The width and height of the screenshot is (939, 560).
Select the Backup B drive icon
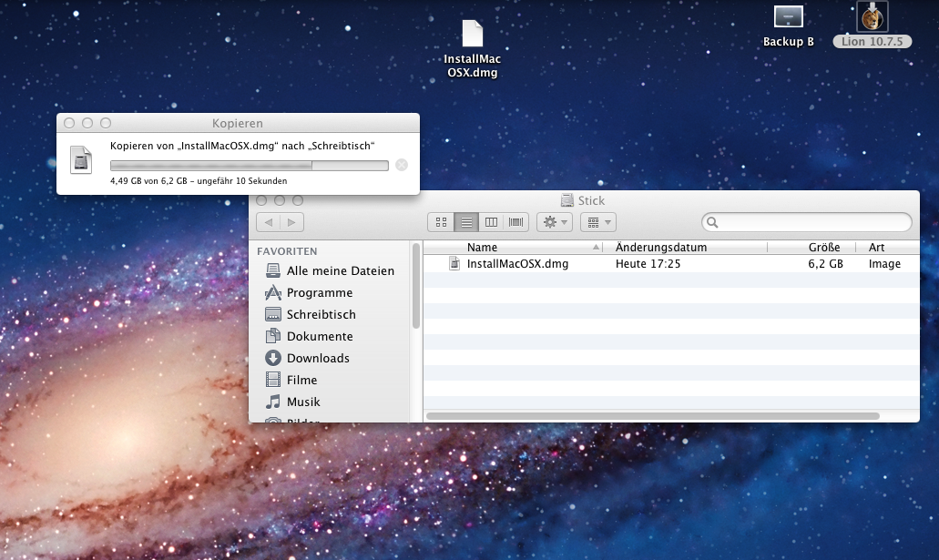[x=788, y=17]
